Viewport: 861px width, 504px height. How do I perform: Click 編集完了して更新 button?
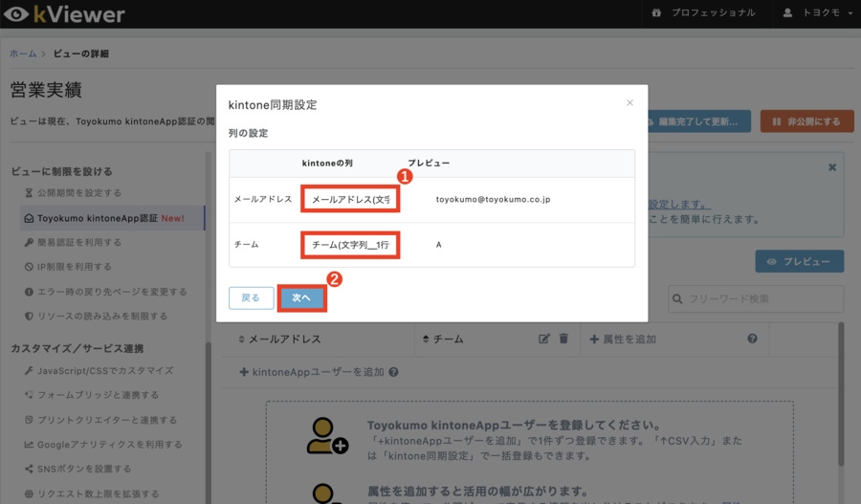coord(698,121)
